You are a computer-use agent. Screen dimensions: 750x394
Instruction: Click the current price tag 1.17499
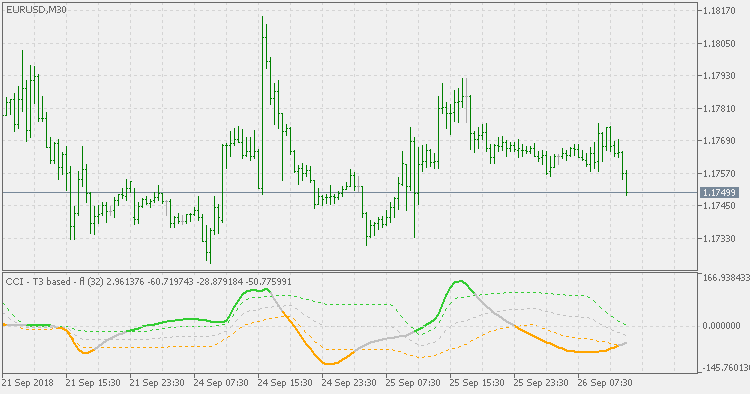(719, 193)
